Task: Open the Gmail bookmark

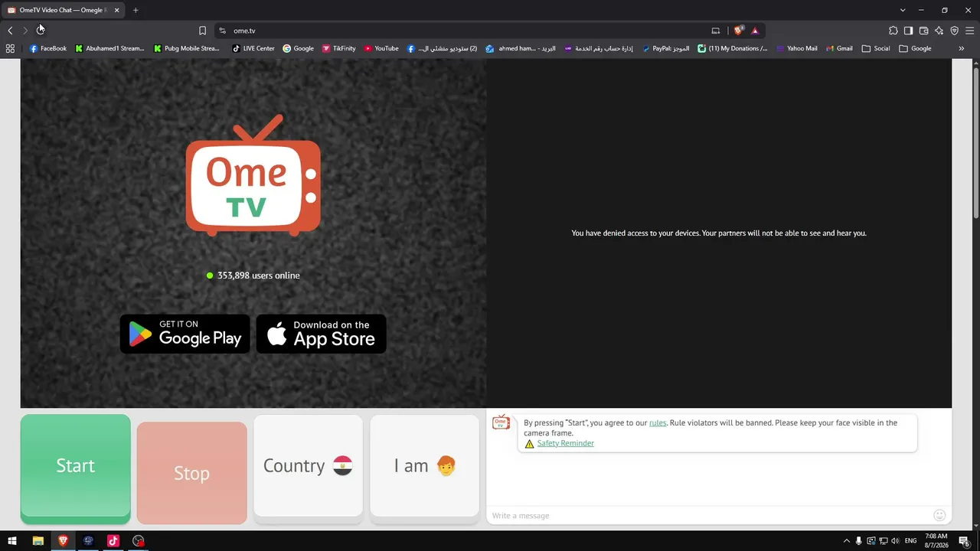Action: click(x=839, y=48)
